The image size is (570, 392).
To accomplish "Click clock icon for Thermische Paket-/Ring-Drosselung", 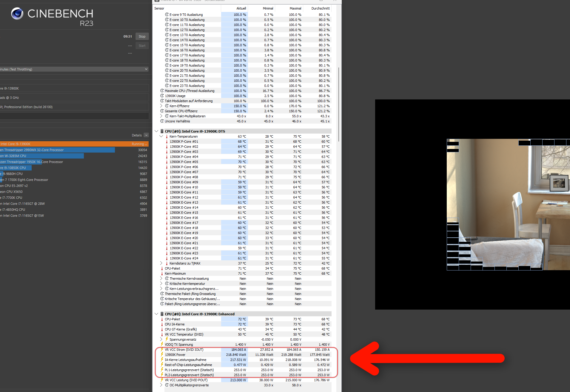I will [x=162, y=293].
